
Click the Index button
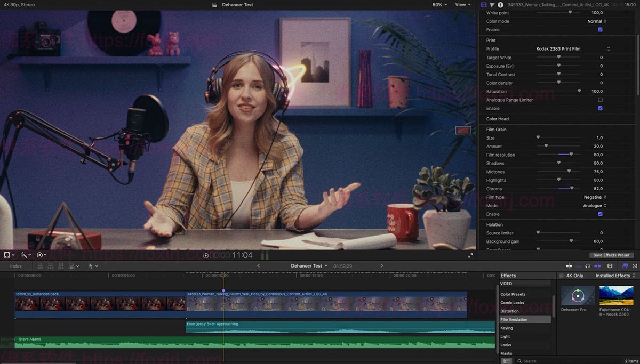coord(16,265)
